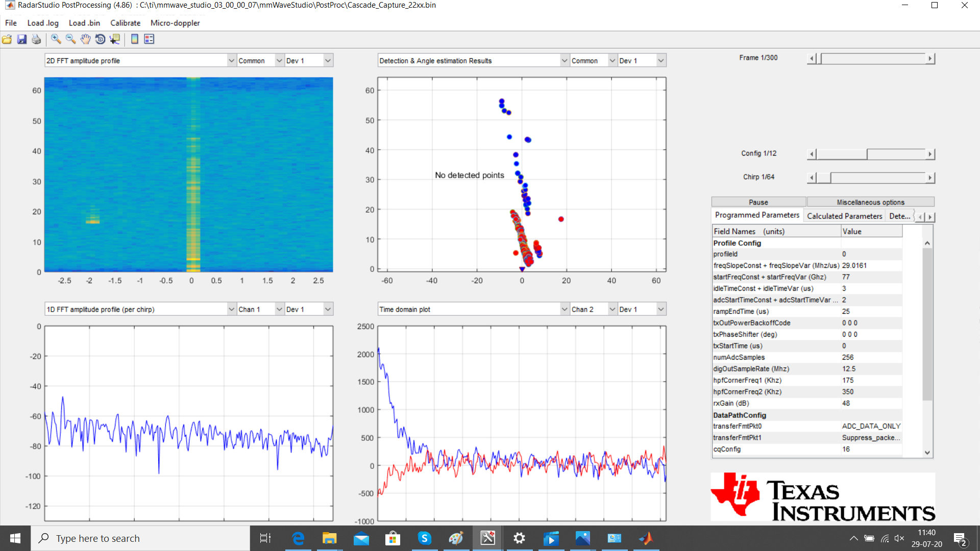
Task: Insert Colorbar from the toolbar
Action: 135,39
